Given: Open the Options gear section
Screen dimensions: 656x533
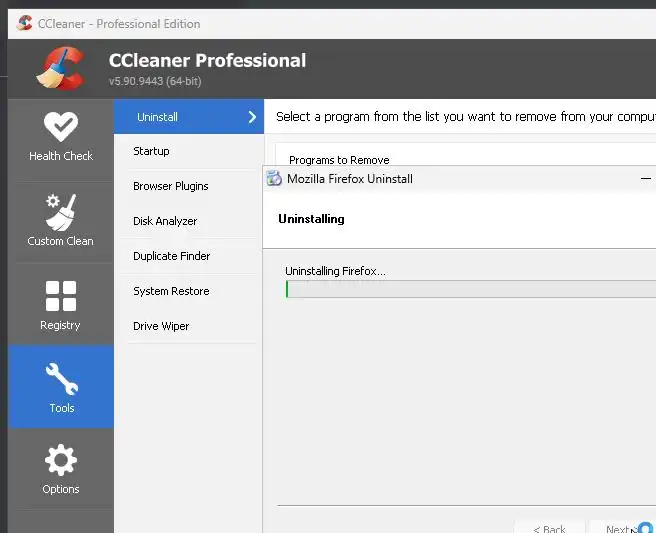Looking at the screenshot, I should tap(61, 469).
